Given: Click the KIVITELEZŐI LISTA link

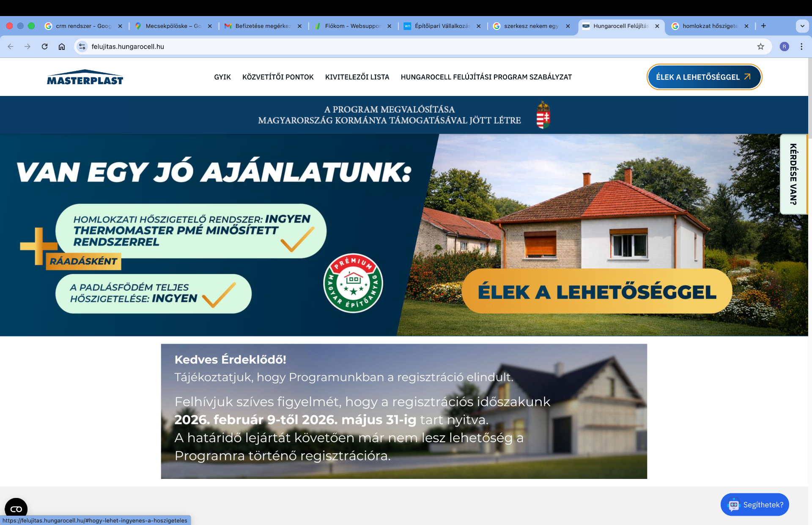Looking at the screenshot, I should pyautogui.click(x=357, y=77).
